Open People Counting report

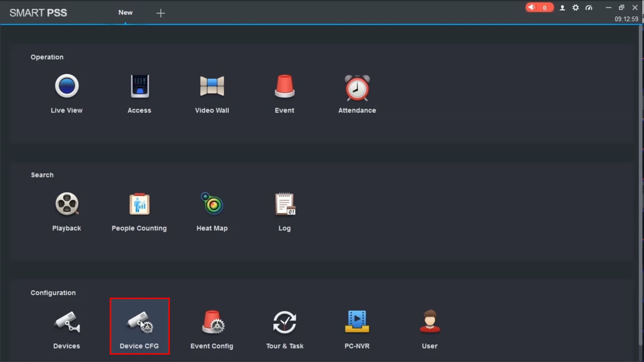(140, 204)
